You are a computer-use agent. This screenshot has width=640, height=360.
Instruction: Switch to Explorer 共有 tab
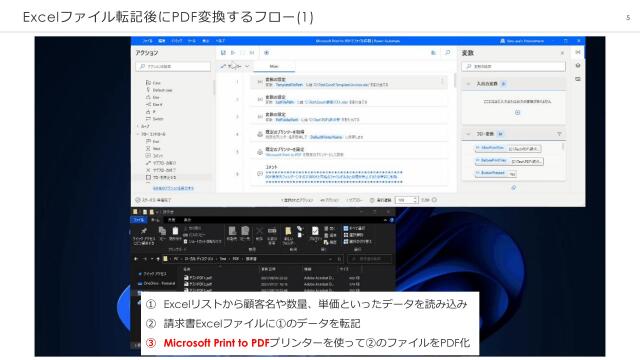pos(171,220)
